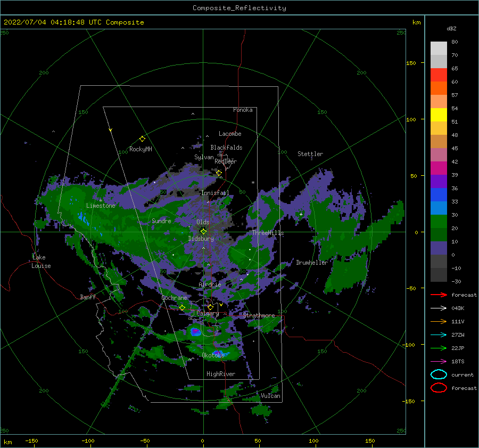Click the Strathmore city label
Image resolution: width=479 pixels, height=448 pixels.
pos(259,315)
